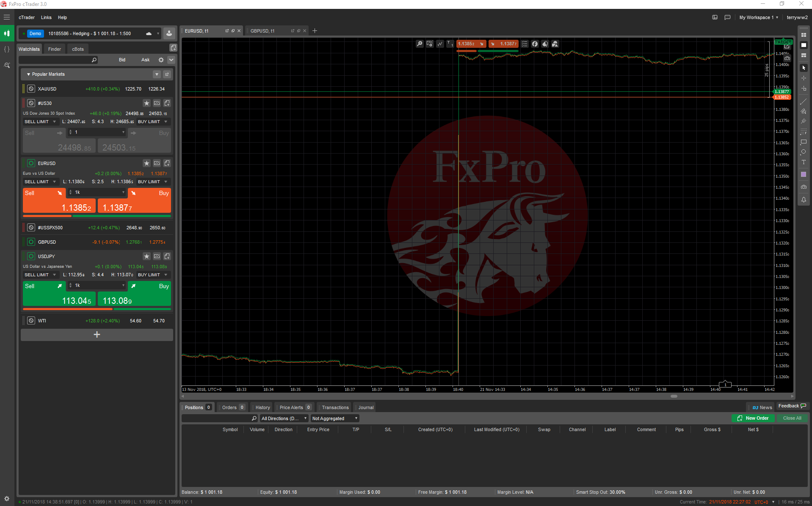The image size is (812, 506).
Task: Open chart settings icon in chart toolbar
Action: pos(430,44)
